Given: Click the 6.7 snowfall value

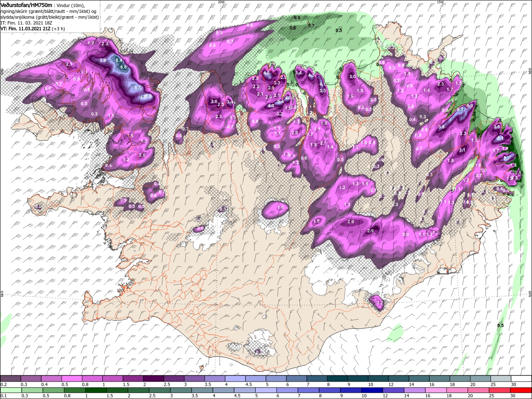Looking at the screenshot, I should click(x=461, y=109).
